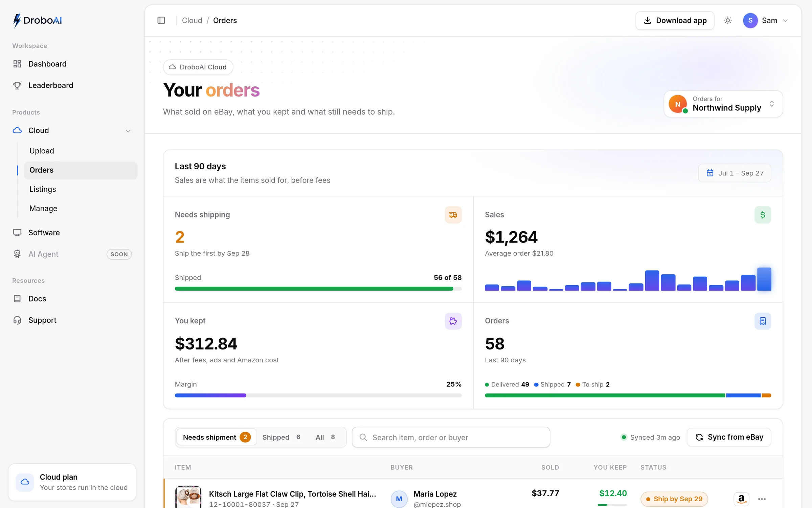Screen dimensions: 812x508
Task: Open the Northwind Supply store selector
Action: pos(723,104)
